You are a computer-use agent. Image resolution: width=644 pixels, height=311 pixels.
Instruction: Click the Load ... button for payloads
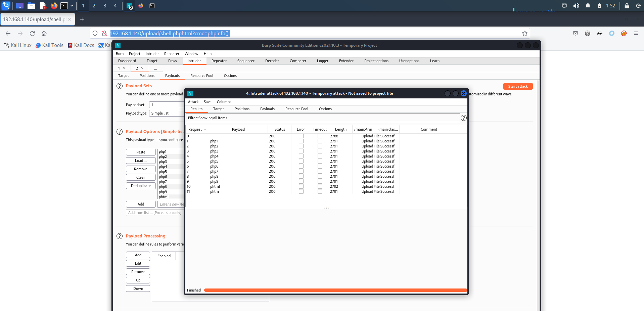tap(141, 161)
